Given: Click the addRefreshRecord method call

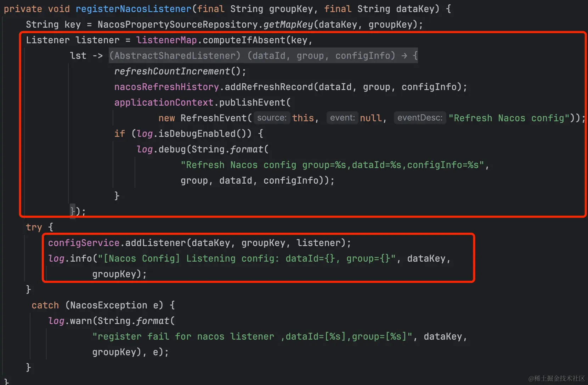Looking at the screenshot, I should tap(269, 87).
